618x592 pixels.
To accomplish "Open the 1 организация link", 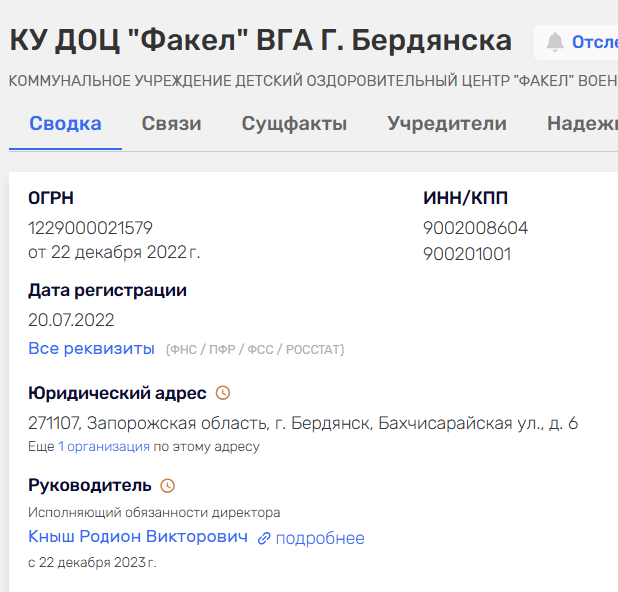I will coord(104,447).
